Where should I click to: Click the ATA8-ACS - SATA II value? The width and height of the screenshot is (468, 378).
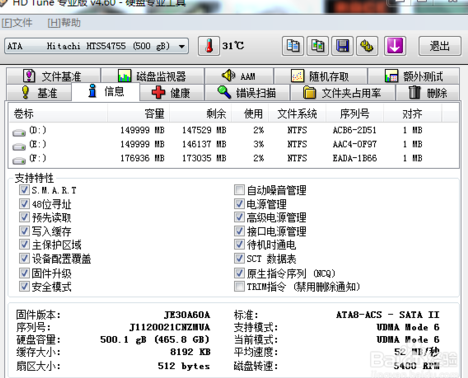(388, 315)
